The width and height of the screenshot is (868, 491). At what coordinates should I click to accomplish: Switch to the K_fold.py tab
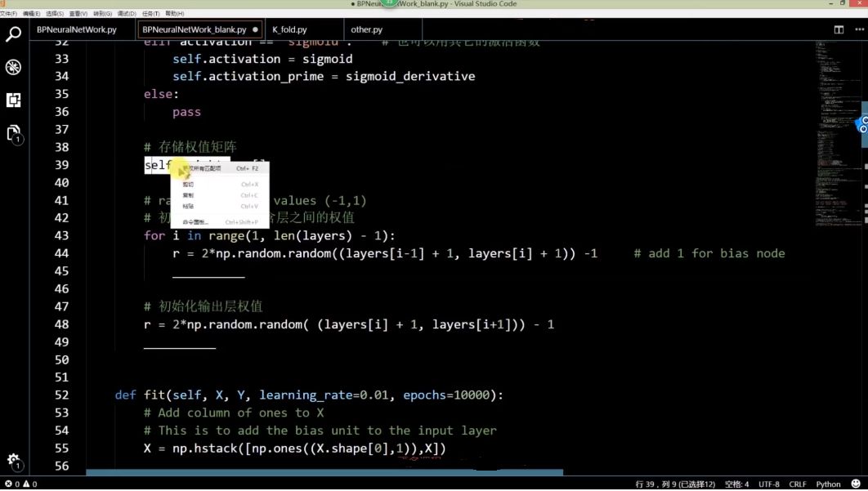click(x=289, y=29)
